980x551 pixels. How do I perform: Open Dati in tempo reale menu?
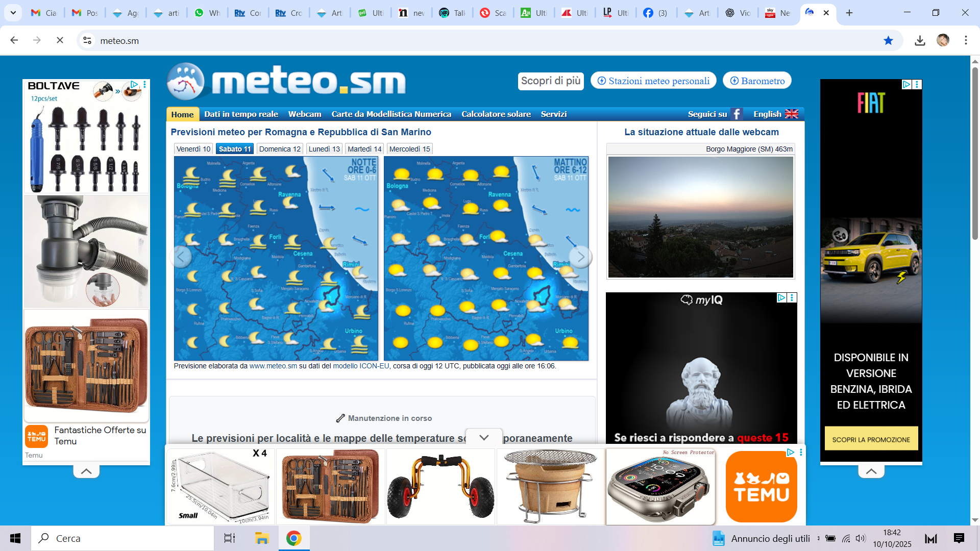click(x=241, y=114)
